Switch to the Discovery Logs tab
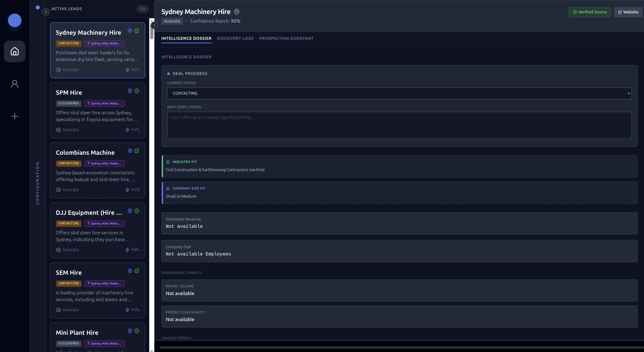The width and height of the screenshot is (644, 352). (235, 38)
